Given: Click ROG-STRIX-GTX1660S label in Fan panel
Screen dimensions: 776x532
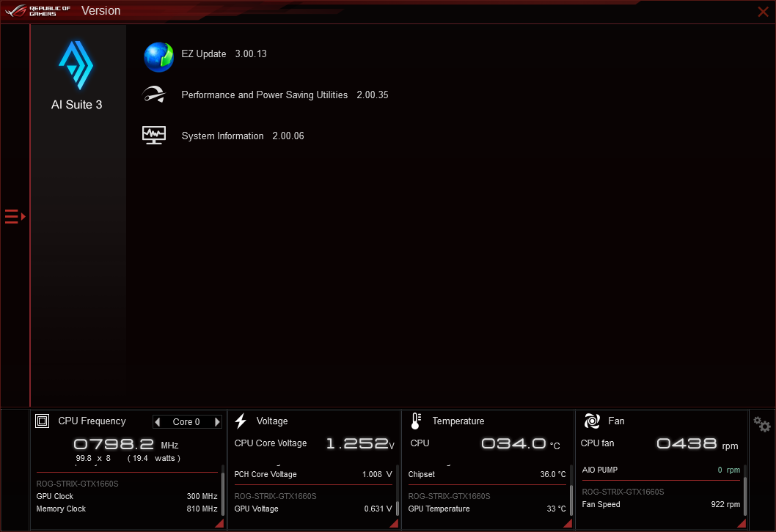Looking at the screenshot, I should (623, 492).
